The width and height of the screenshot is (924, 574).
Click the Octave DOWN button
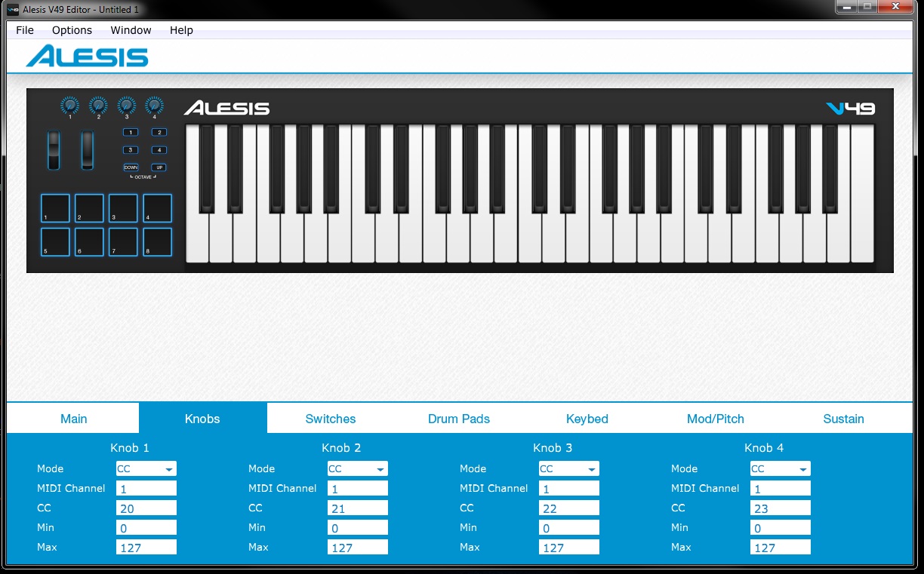pyautogui.click(x=131, y=167)
